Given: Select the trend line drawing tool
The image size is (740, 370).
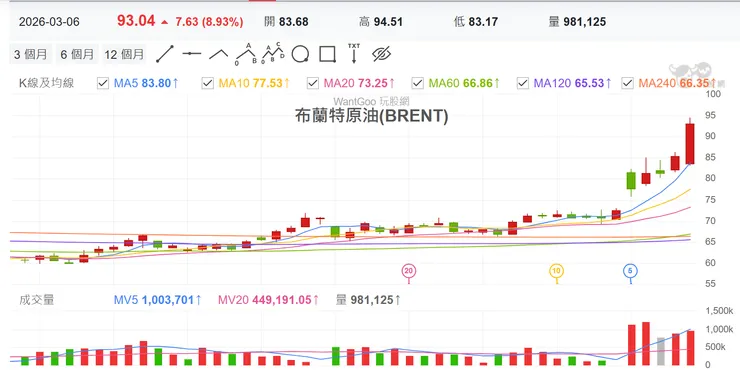Looking at the screenshot, I should (165, 54).
